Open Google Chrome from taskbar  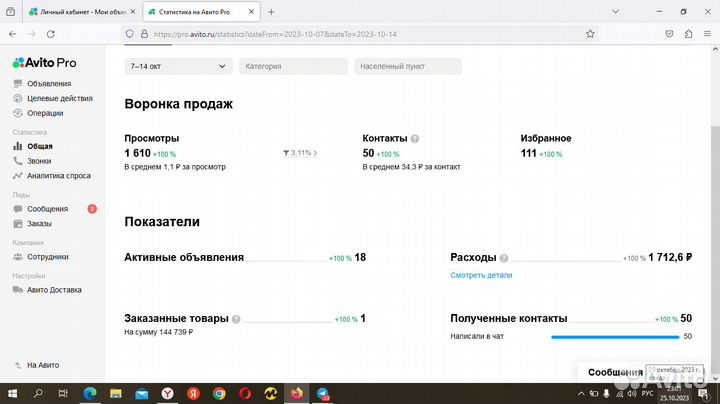[x=219, y=393]
